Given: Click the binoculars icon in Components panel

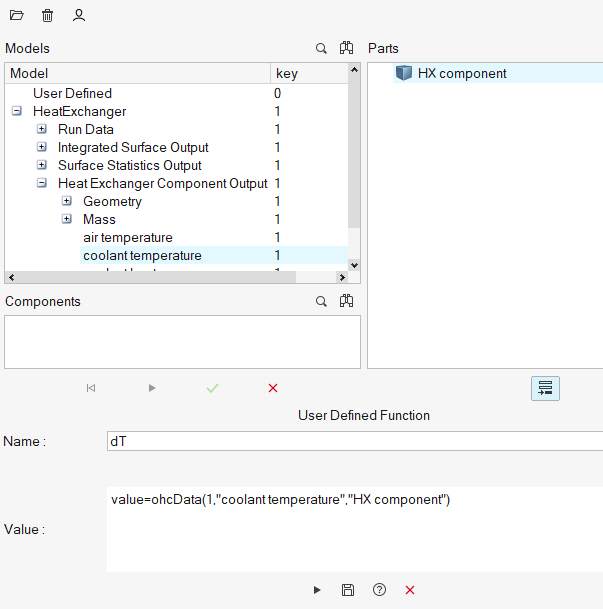Looking at the screenshot, I should [x=346, y=301].
